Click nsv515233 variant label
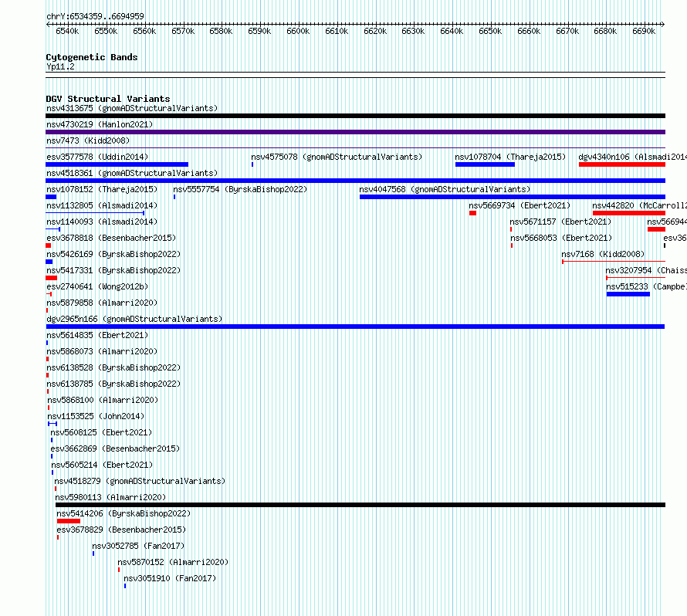The width and height of the screenshot is (687, 616). (647, 286)
